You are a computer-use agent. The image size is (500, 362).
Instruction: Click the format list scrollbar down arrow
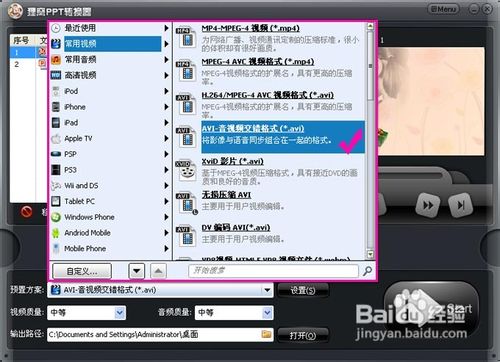pyautogui.click(x=370, y=255)
